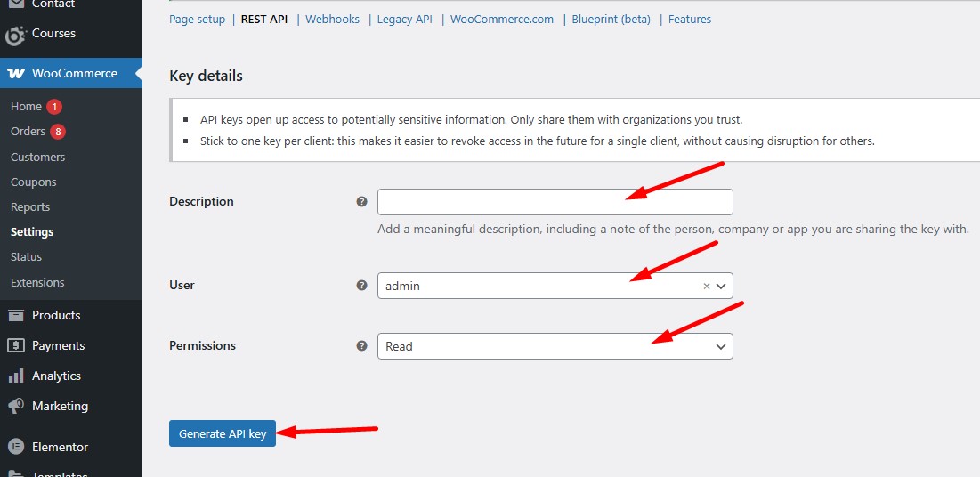Open the Status submenu item
Image resolution: width=980 pixels, height=477 pixels.
26,257
